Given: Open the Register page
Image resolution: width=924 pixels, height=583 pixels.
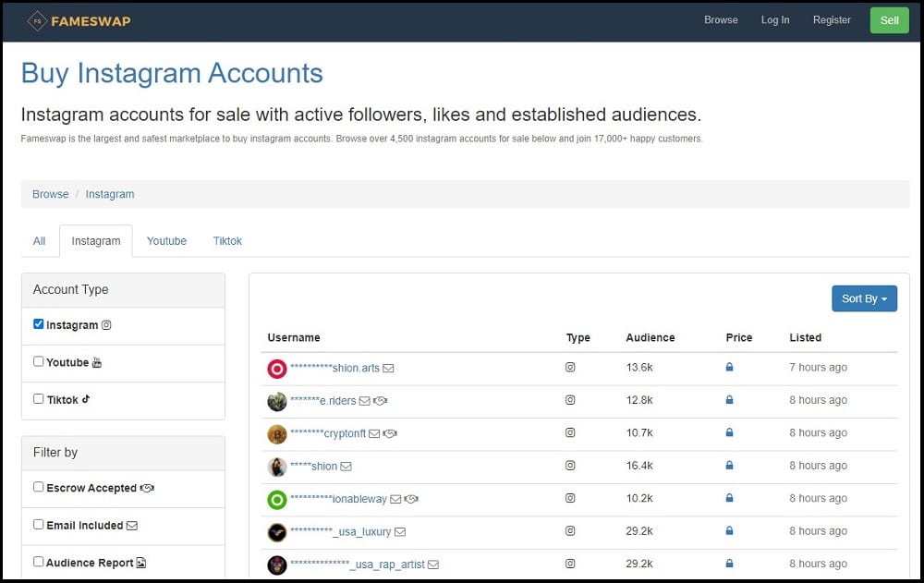Looking at the screenshot, I should pos(832,20).
